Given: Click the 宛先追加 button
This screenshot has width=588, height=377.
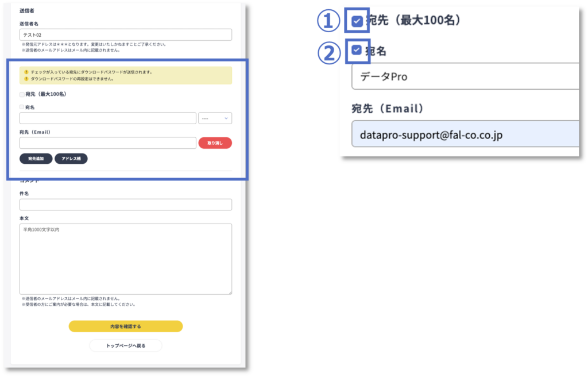Looking at the screenshot, I should click(36, 159).
